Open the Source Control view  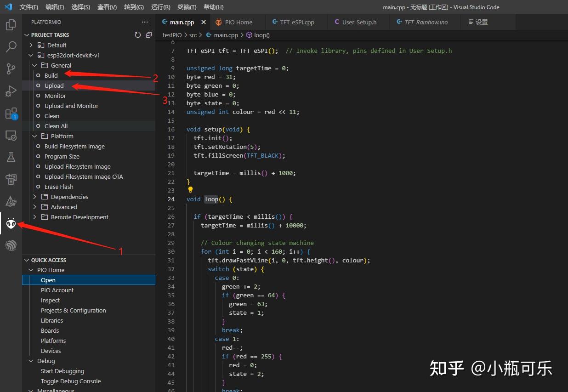click(x=11, y=68)
